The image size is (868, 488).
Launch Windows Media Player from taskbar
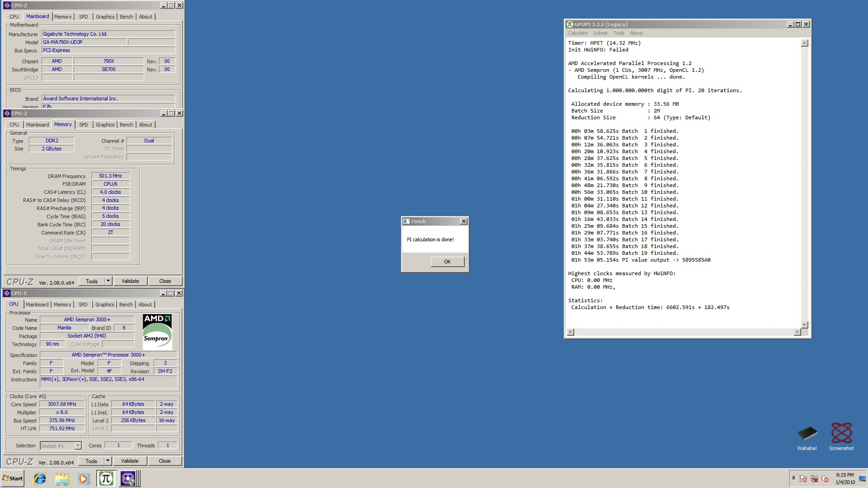tap(84, 479)
